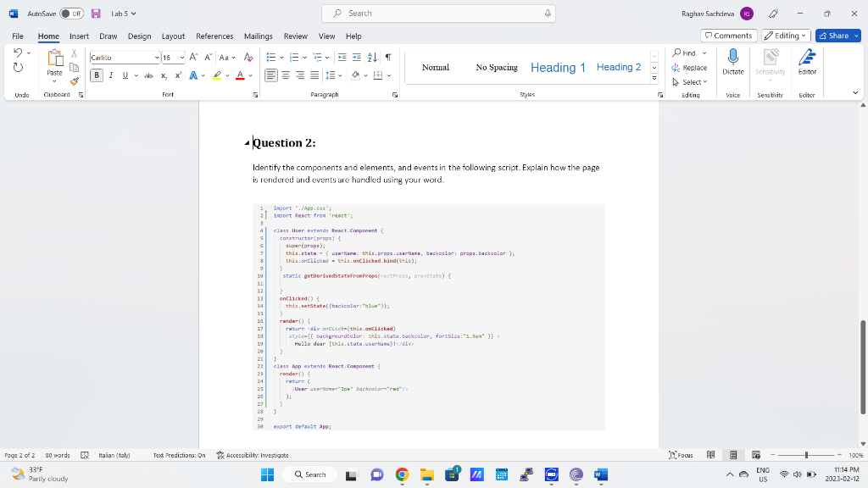The width and height of the screenshot is (868, 488).
Task: Open bullets list dropdown arrow
Action: point(281,58)
